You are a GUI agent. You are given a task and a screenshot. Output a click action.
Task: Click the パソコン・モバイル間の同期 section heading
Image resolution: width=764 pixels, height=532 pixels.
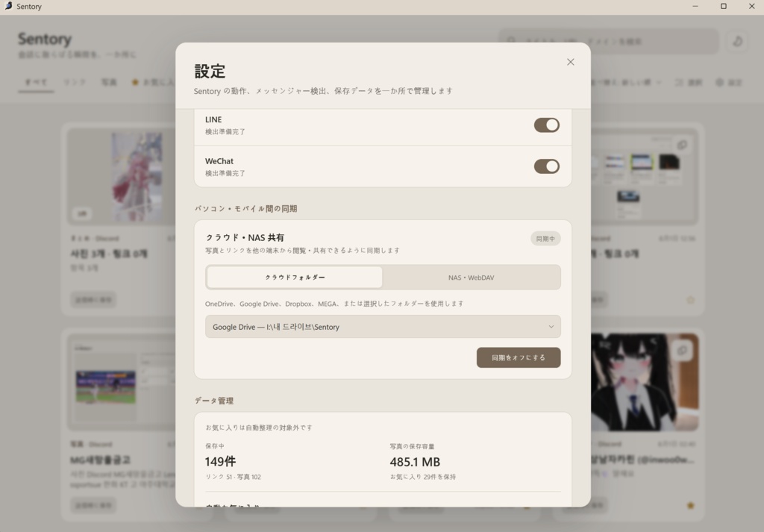[245, 208]
